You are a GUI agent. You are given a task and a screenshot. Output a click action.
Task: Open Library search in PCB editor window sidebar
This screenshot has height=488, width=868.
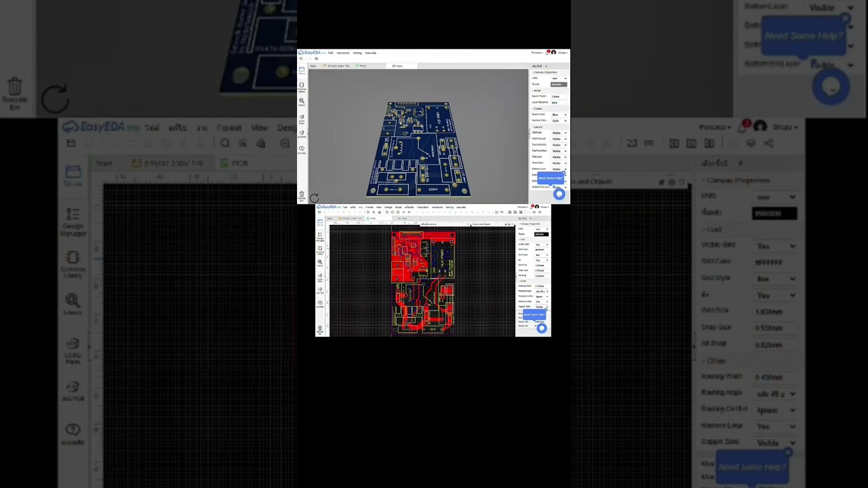320,263
